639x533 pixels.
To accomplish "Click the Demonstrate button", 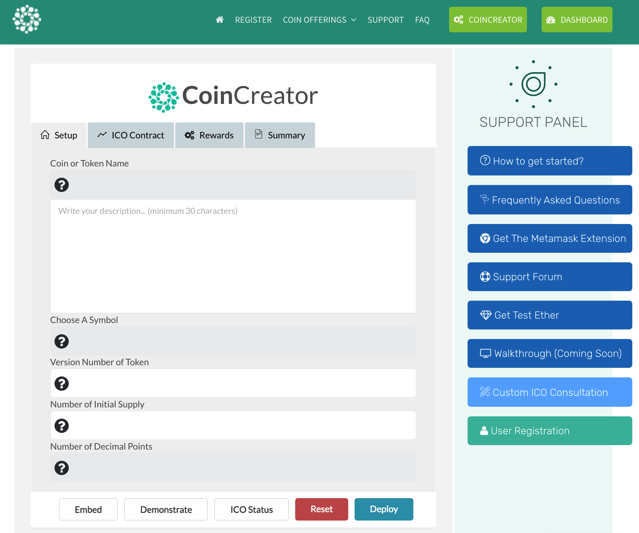I will click(166, 509).
